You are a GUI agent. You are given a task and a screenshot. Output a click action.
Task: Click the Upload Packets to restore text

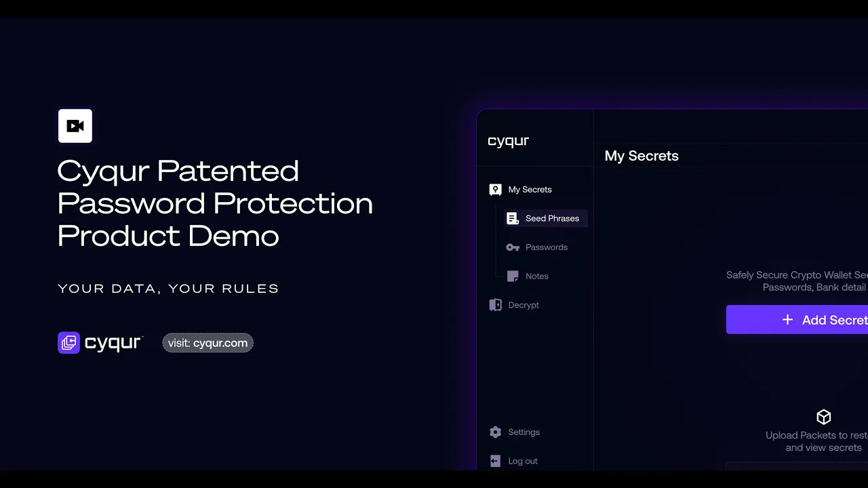(816, 441)
